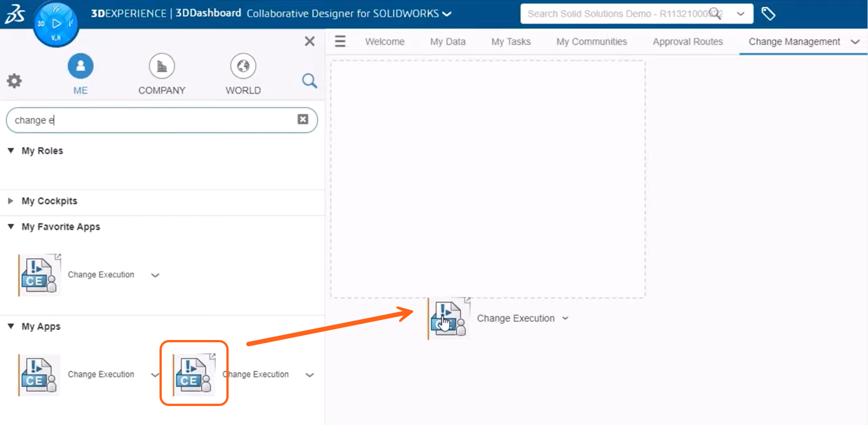Collapse the My Favorite Apps section

(x=11, y=227)
